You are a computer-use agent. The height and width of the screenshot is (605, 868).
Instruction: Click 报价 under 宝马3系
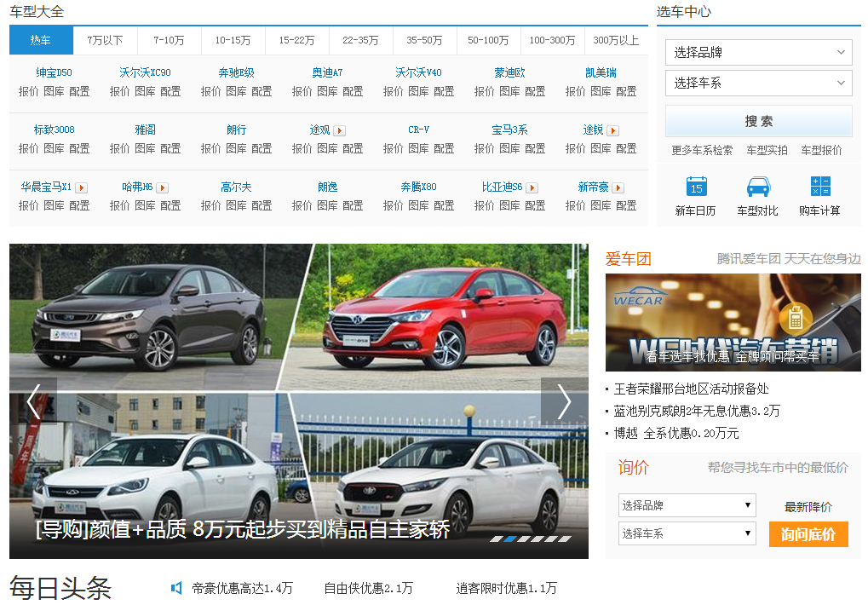coord(485,148)
